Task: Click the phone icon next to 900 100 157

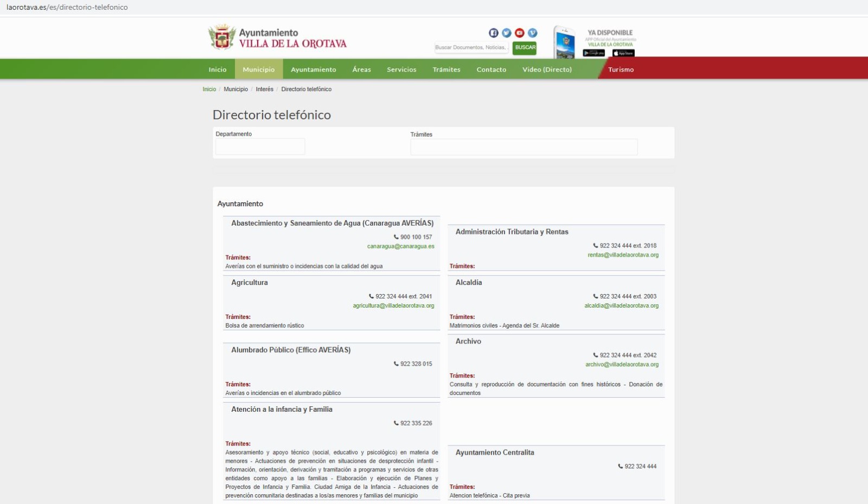Action: [x=395, y=237]
